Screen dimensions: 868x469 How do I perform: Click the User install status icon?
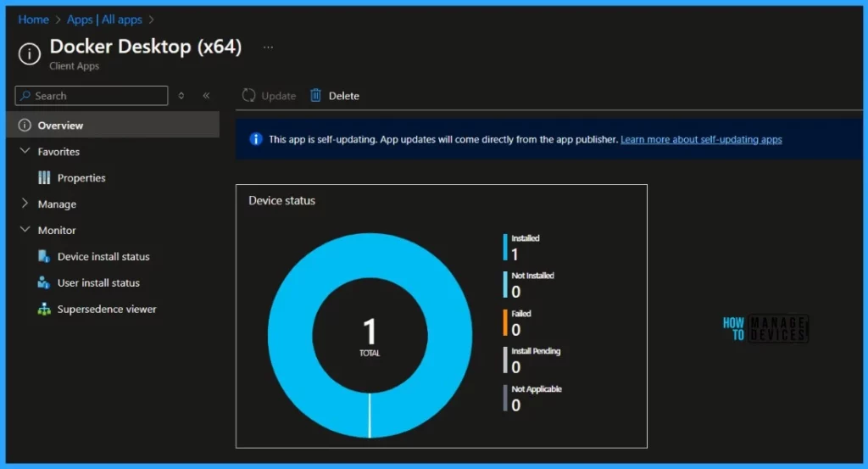coord(44,282)
